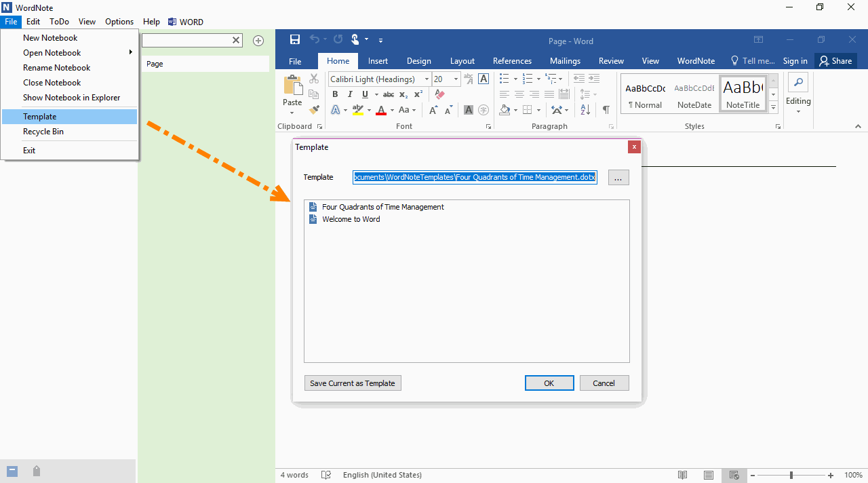868x483 pixels.
Task: Sort paragraphs with the A-Z icon
Action: coord(586,110)
